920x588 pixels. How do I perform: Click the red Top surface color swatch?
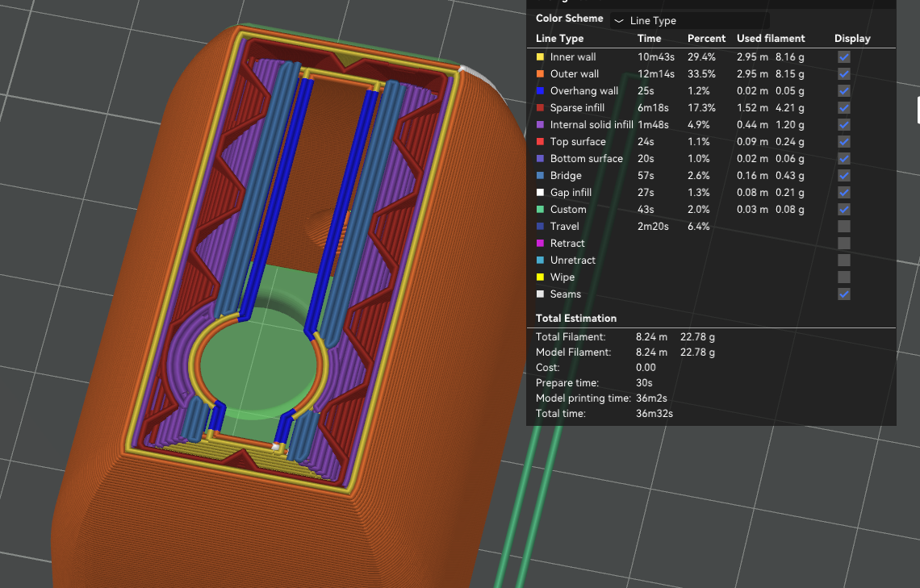click(541, 142)
